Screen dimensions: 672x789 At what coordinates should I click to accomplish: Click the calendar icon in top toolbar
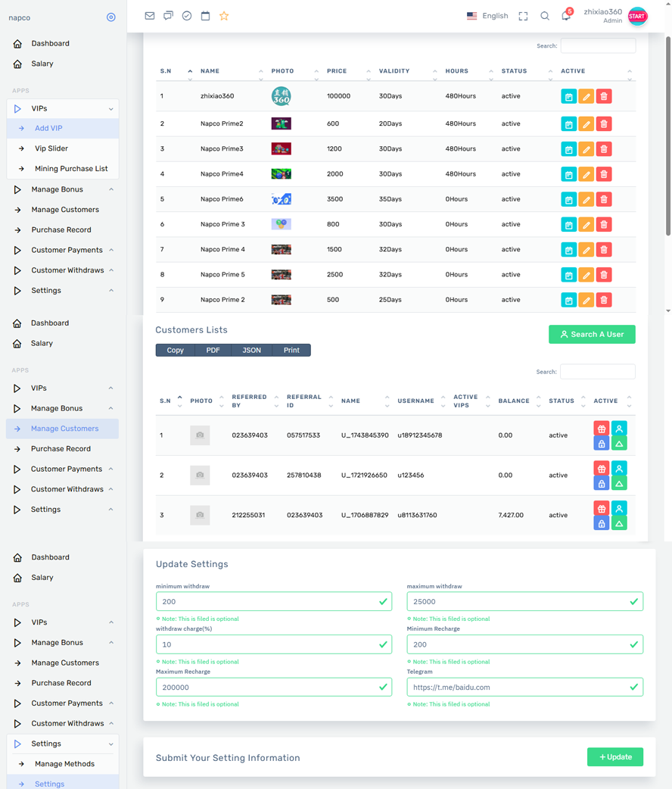[205, 16]
